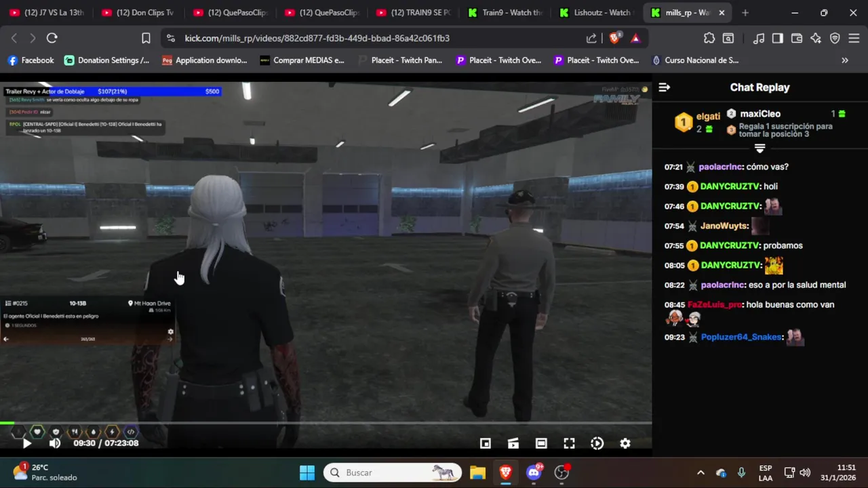Toggle the browser sidebar panel
This screenshot has height=488, width=868.
778,38
